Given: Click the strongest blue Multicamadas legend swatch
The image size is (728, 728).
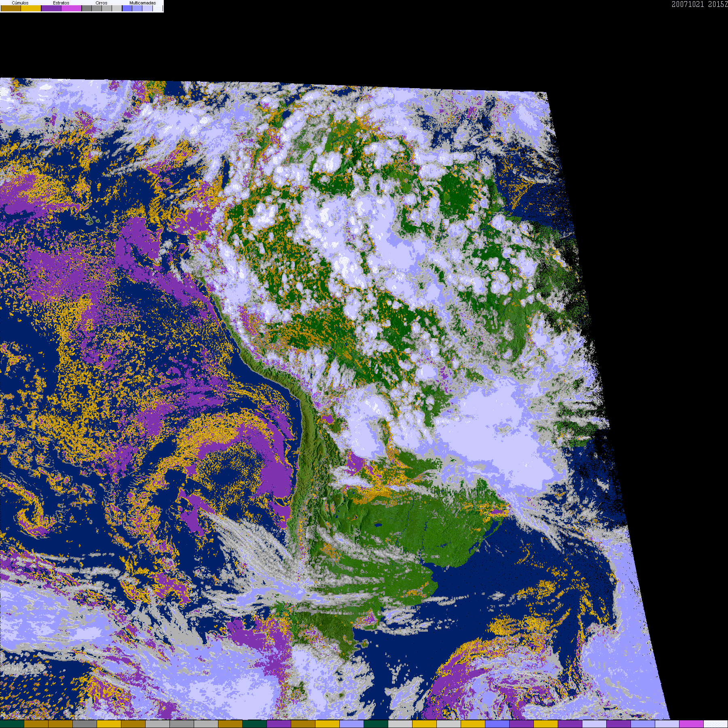Looking at the screenshot, I should click(x=127, y=8).
